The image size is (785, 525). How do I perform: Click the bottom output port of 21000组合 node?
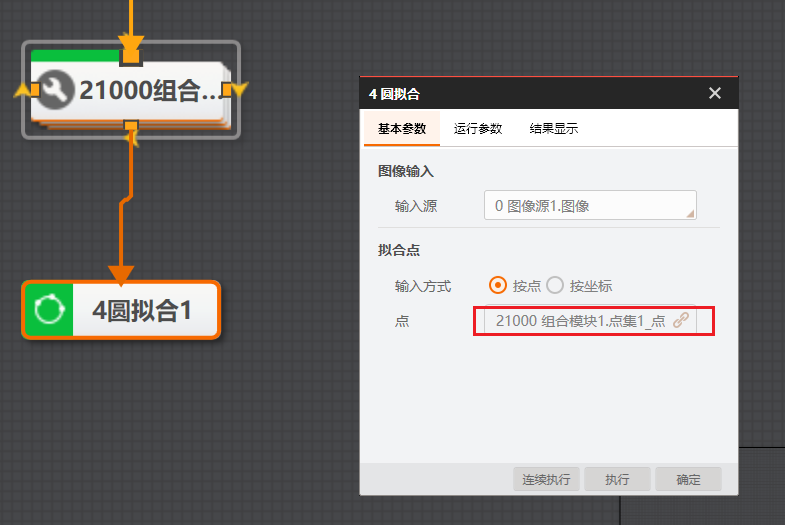pos(130,125)
